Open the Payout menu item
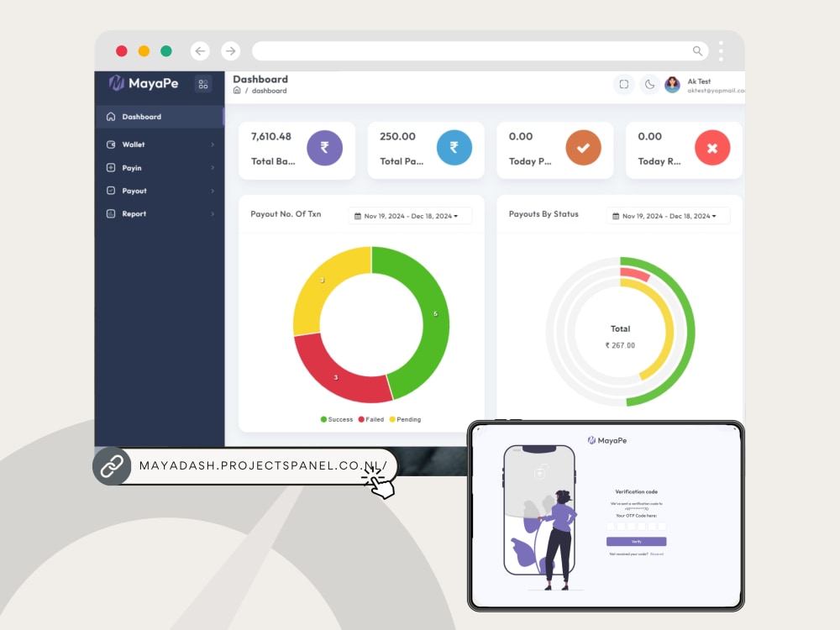840x630 pixels. (159, 191)
